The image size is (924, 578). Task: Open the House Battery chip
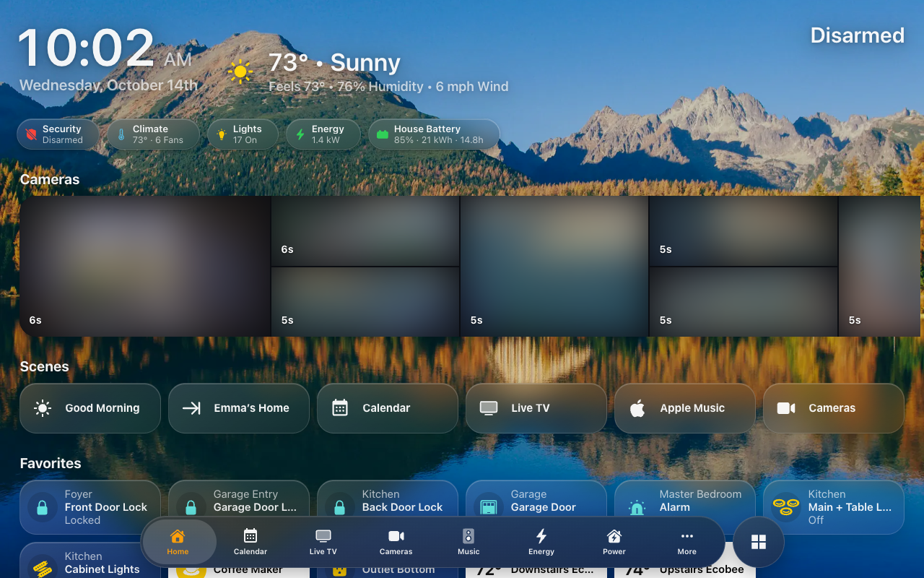click(x=434, y=134)
